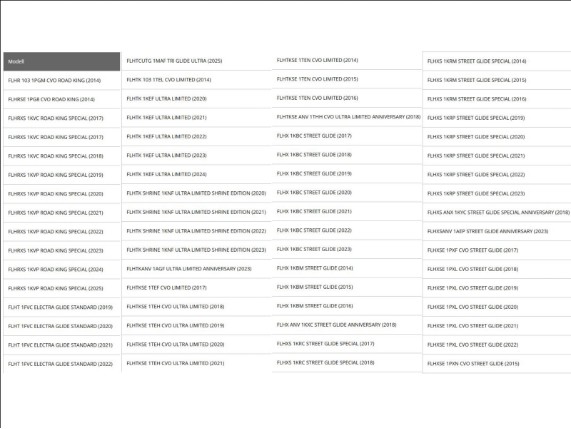Open FLHTKSE ANV CVO Ultra Limited Anniversary (2018)
Image resolution: width=571 pixels, height=429 pixels.
click(348, 118)
